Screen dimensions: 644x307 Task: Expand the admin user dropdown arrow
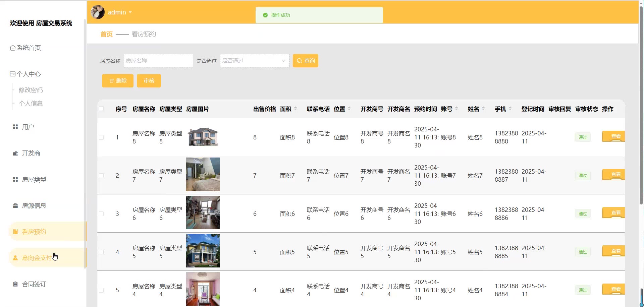130,12
